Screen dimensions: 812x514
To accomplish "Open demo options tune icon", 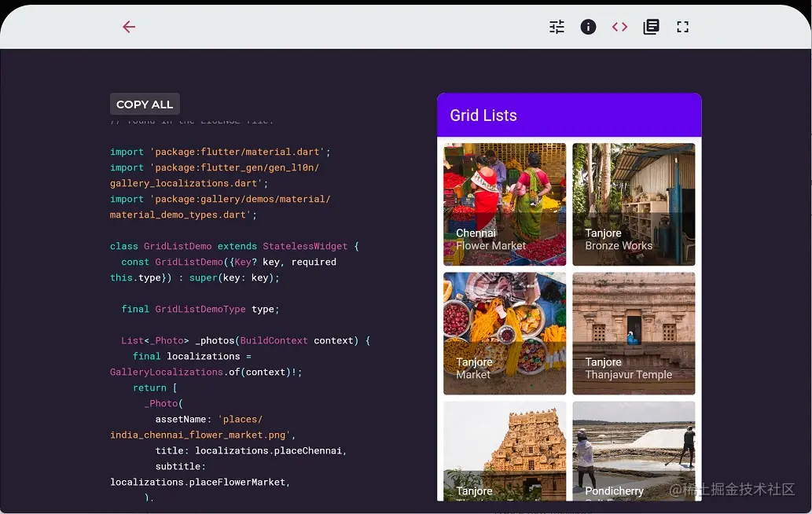I will coord(557,27).
